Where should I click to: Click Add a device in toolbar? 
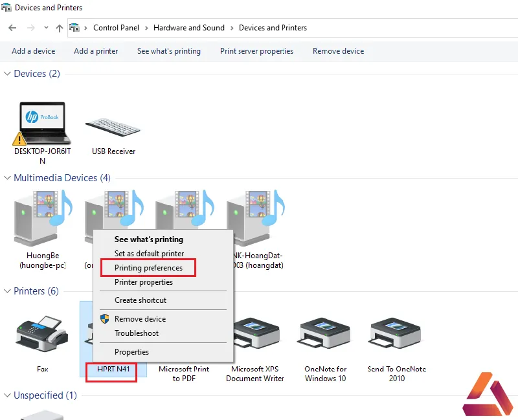tap(34, 51)
